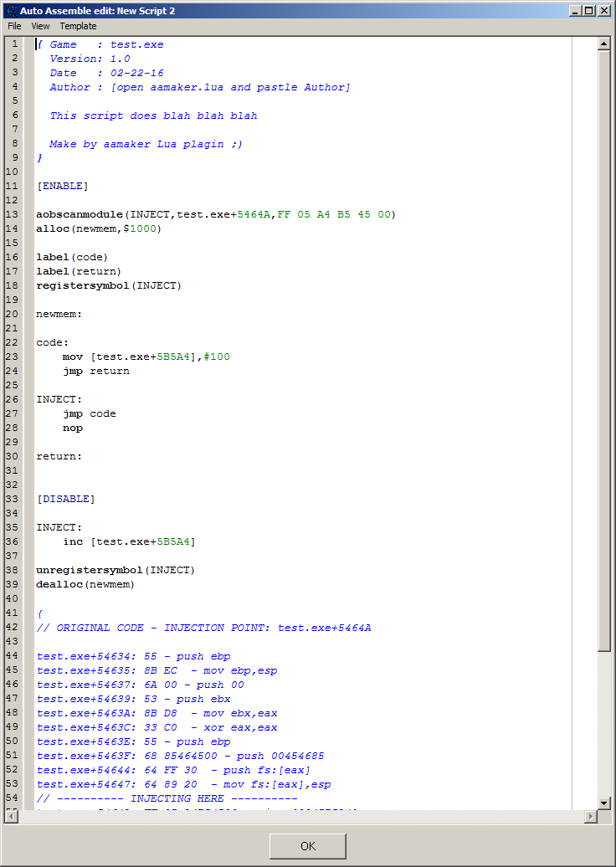This screenshot has height=867, width=616.
Task: Click the vertical scrollbar thumb
Action: pos(603,351)
